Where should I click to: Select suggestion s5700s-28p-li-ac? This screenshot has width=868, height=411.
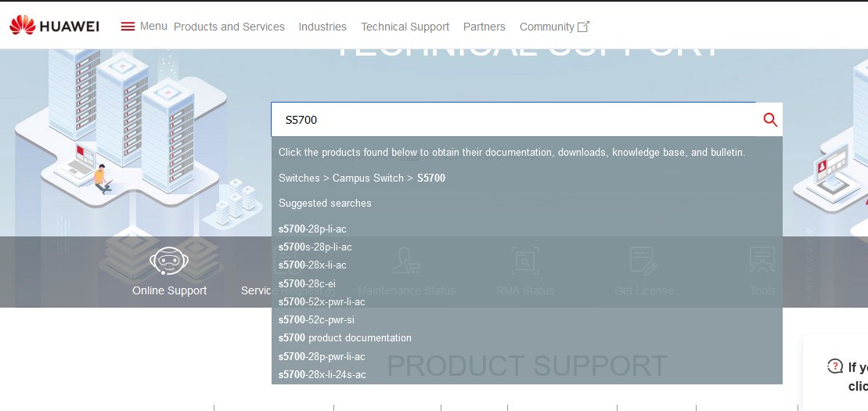coord(315,247)
